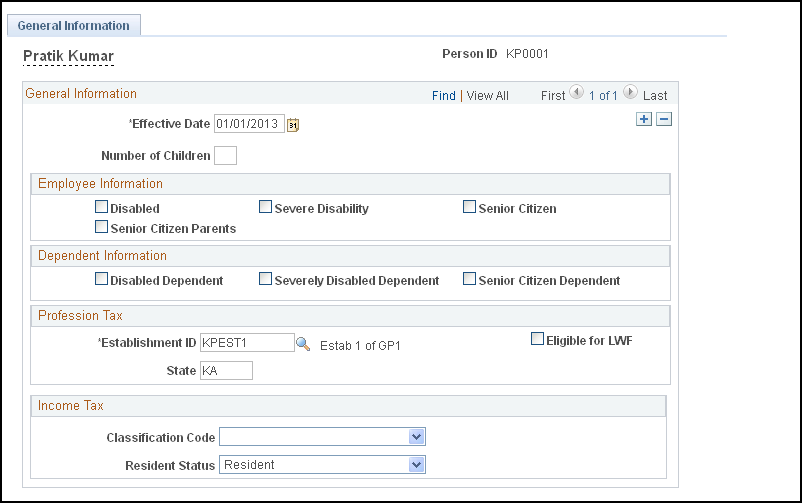Screen dimensions: 802x503
Task: Open the Classification Code dropdown
Action: 322,437
